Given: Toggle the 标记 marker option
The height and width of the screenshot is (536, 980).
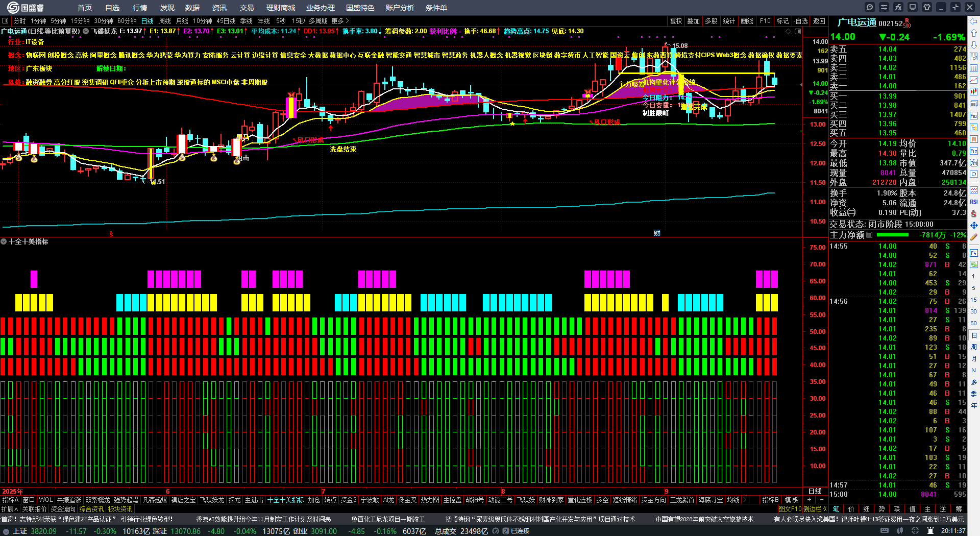Looking at the screenshot, I should (782, 21).
